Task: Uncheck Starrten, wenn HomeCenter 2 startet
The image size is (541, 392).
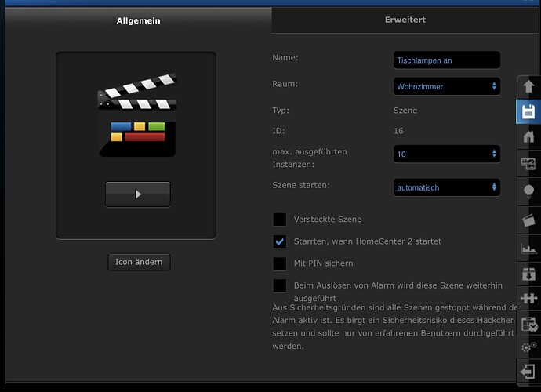Action: [x=279, y=241]
